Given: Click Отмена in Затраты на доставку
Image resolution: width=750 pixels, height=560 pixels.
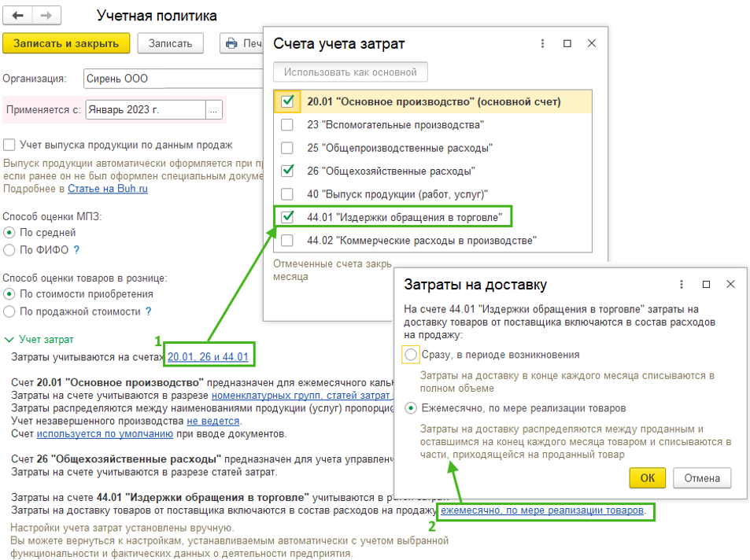Looking at the screenshot, I should coord(702,478).
